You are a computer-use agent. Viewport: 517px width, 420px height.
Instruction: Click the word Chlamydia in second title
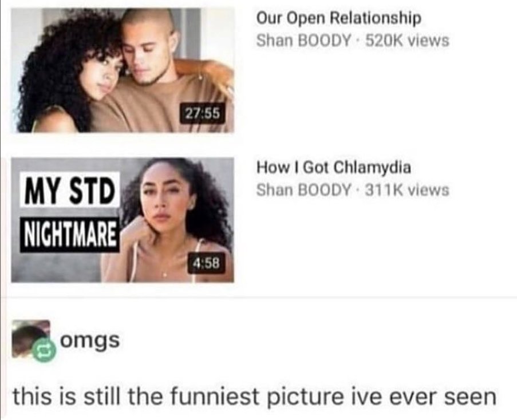[373, 168]
